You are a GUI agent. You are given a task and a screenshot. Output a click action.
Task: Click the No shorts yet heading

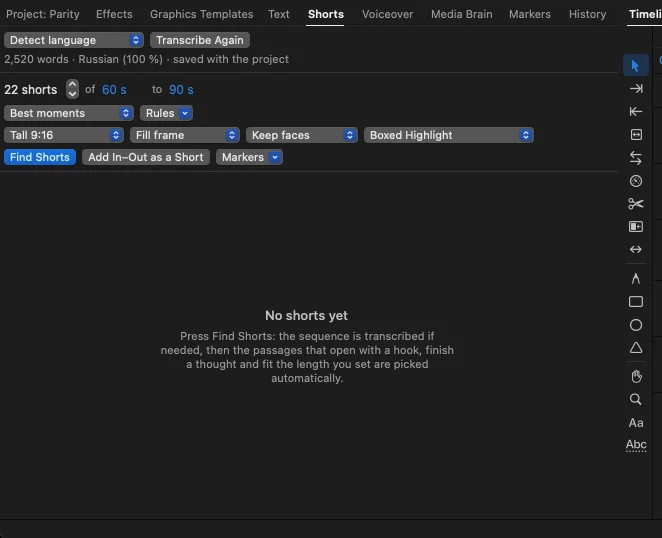pos(307,315)
